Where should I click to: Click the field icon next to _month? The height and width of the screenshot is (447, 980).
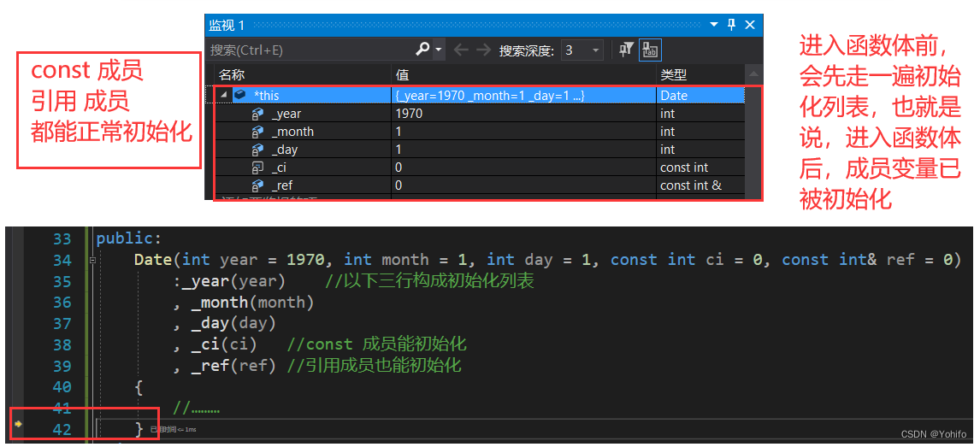click(257, 132)
